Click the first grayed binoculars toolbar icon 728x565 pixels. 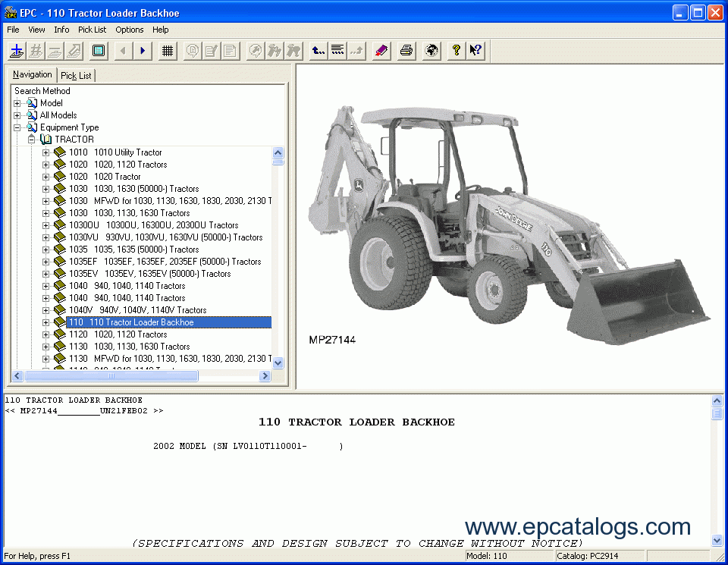tap(274, 51)
